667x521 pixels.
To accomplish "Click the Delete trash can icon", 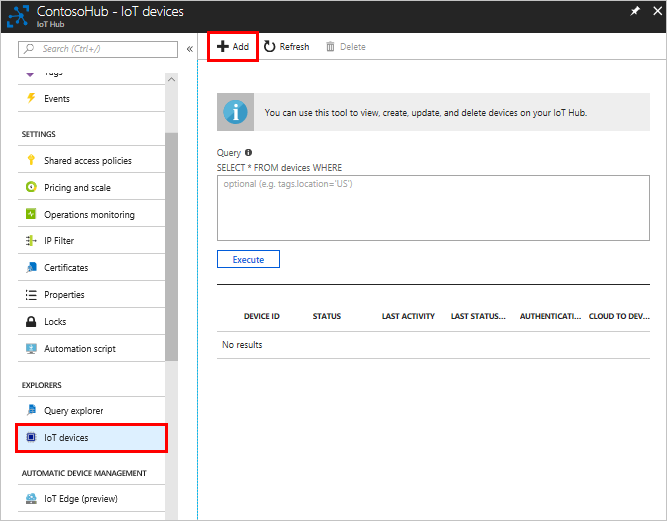I will click(x=330, y=46).
